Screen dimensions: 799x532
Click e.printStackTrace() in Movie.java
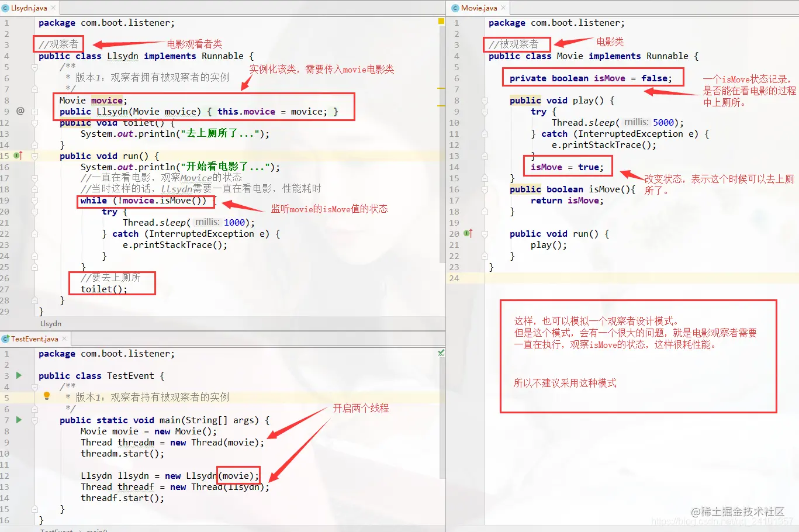[604, 145]
